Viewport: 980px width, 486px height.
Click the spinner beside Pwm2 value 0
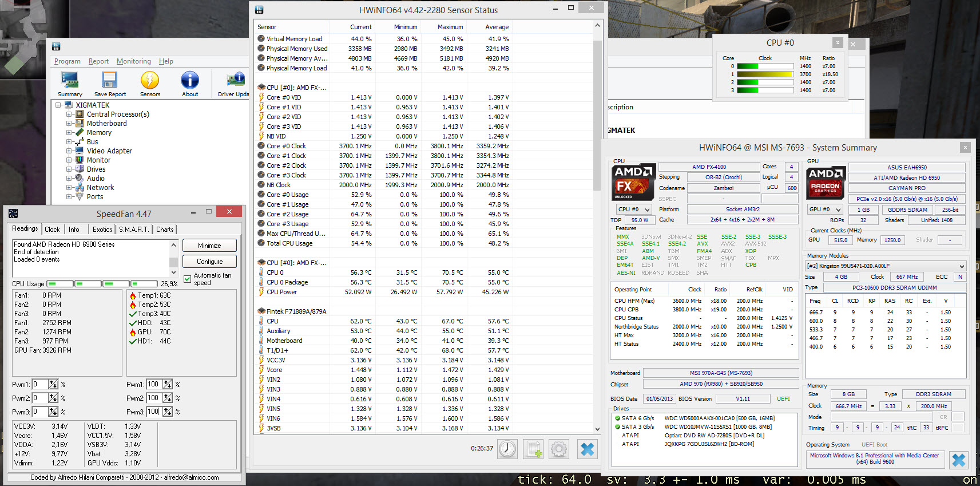(53, 398)
